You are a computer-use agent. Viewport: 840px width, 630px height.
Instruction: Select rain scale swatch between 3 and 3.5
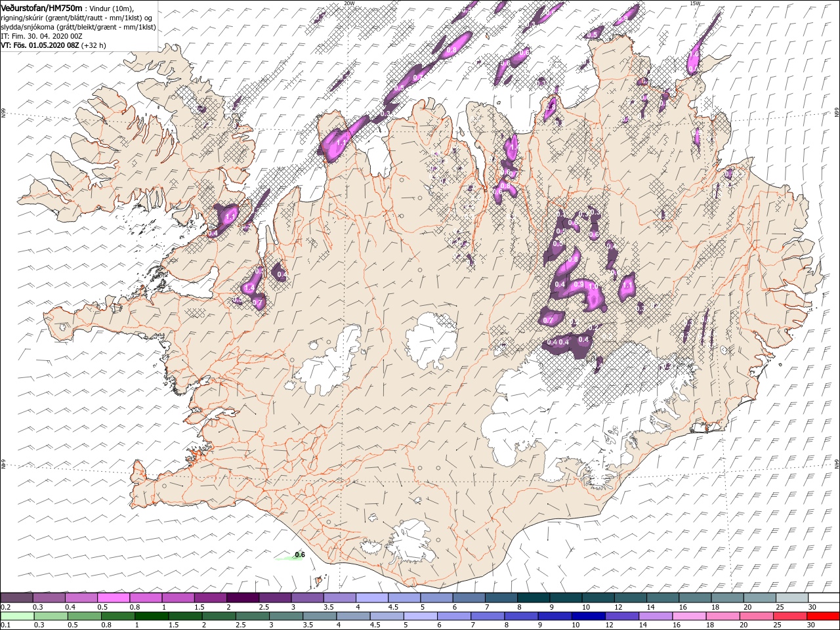(x=285, y=616)
